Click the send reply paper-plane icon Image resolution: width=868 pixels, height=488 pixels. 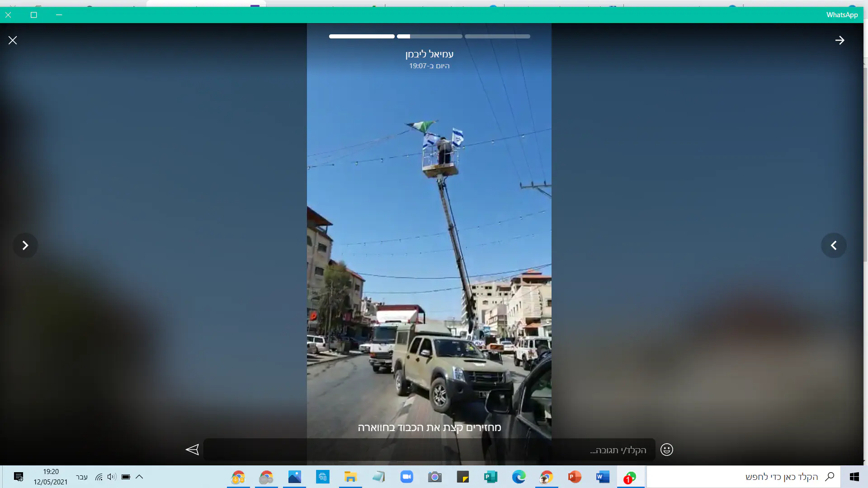(x=192, y=450)
